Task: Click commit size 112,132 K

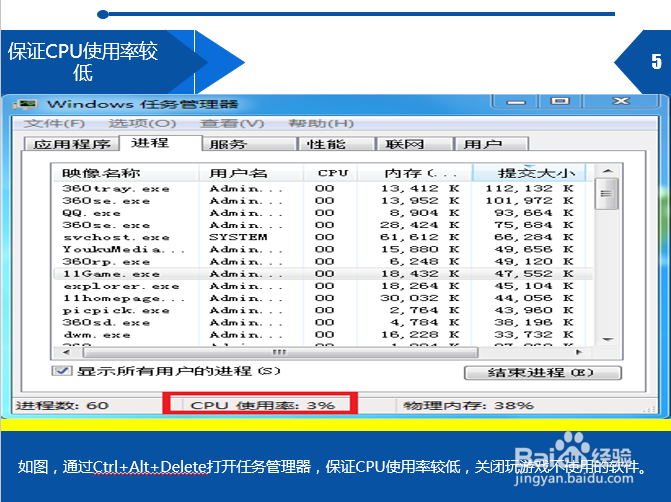Action: pyautogui.click(x=529, y=188)
